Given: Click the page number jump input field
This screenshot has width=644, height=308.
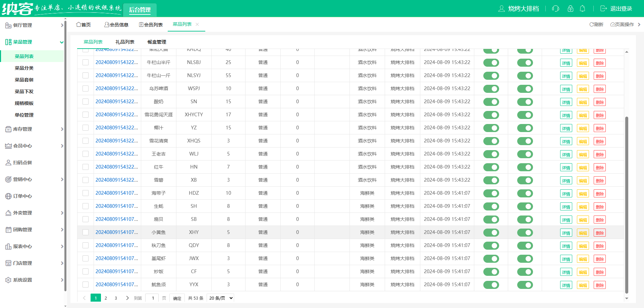Looking at the screenshot, I should [x=153, y=298].
